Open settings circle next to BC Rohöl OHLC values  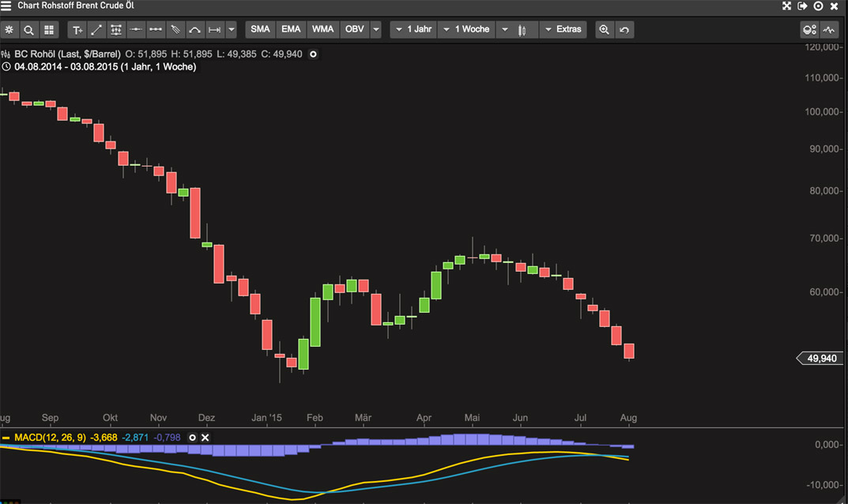coord(313,54)
